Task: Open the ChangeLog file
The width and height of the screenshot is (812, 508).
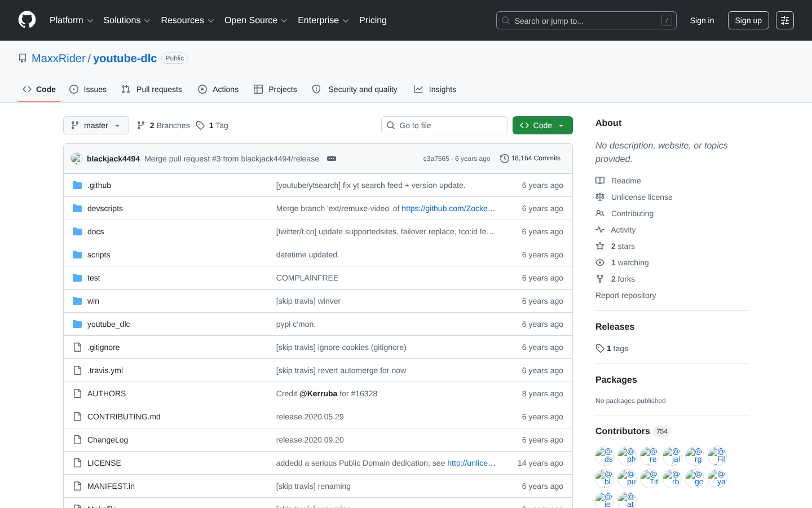Action: tap(108, 440)
